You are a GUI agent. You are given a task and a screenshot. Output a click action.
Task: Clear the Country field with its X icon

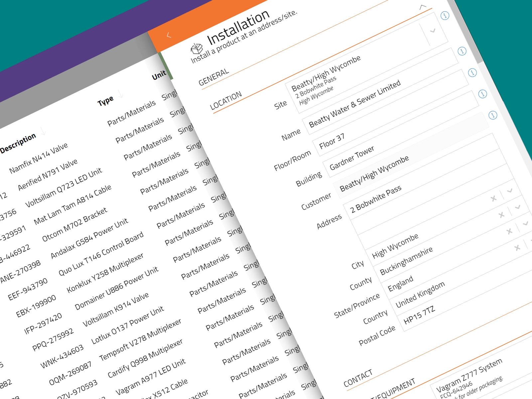[517, 248]
